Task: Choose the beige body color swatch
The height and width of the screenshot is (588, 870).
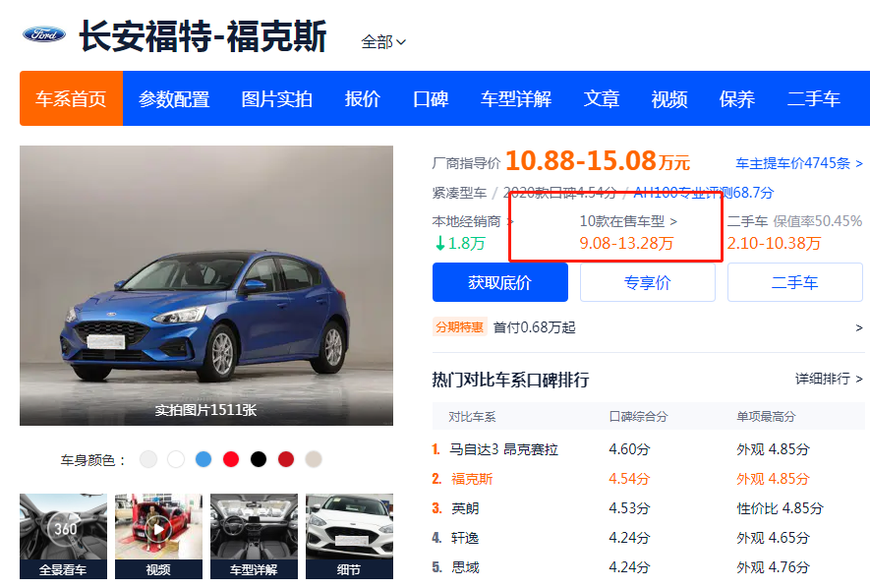Action: (314, 459)
